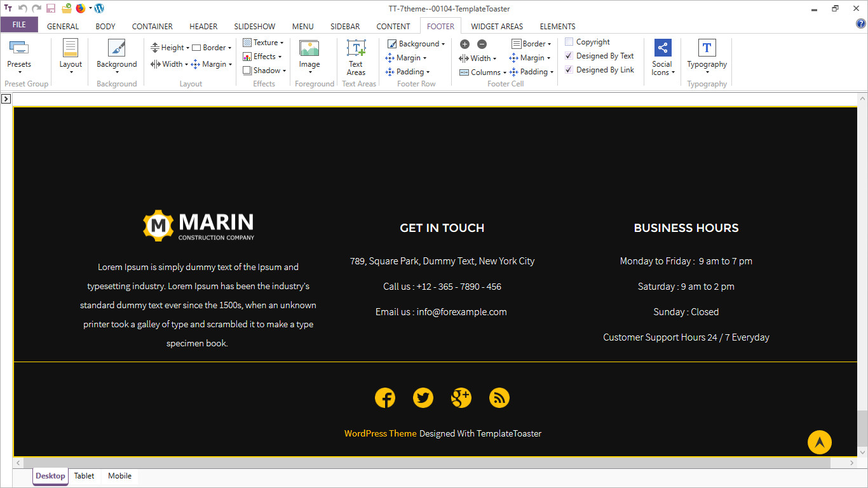Click the WordPress Theme footer link
This screenshot has width=868, height=488.
[380, 433]
